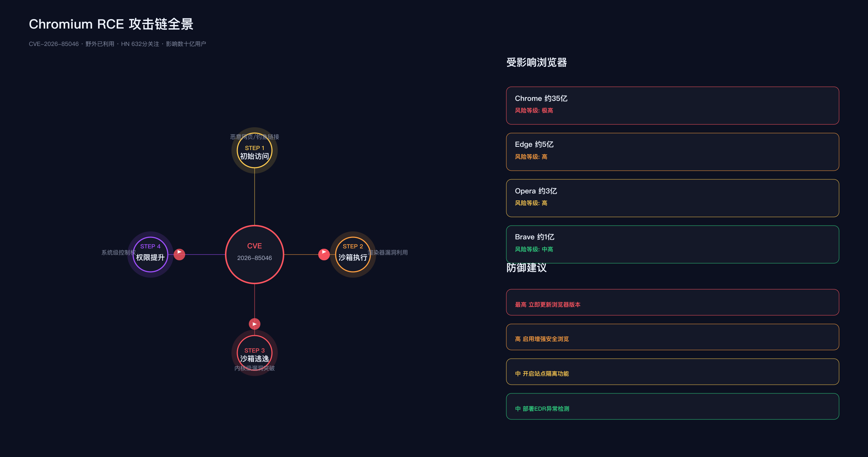
Task: Open the '中 开启站点隔离功能' recommendation
Action: pyautogui.click(x=673, y=372)
